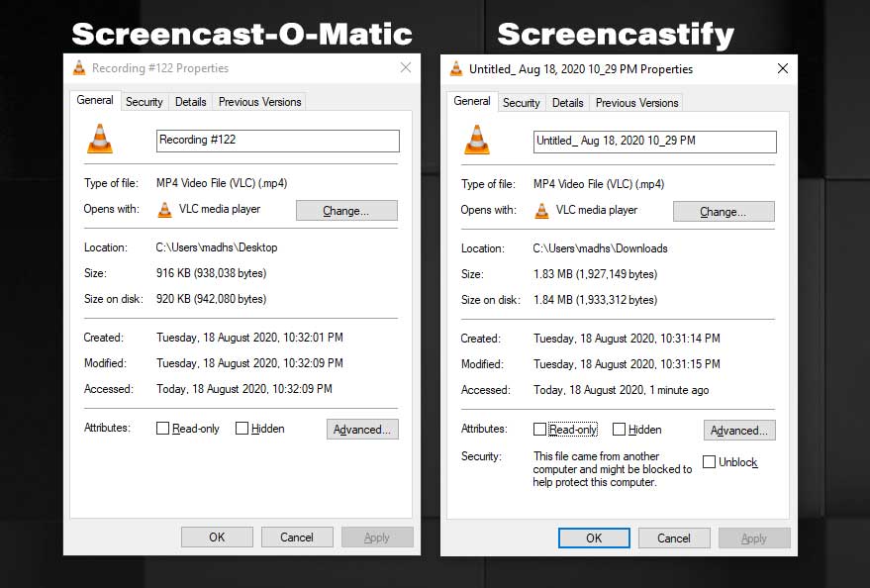This screenshot has height=588, width=870.
Task: Tick Read-only checkbox in Untitled_ properties window
Action: click(x=539, y=430)
